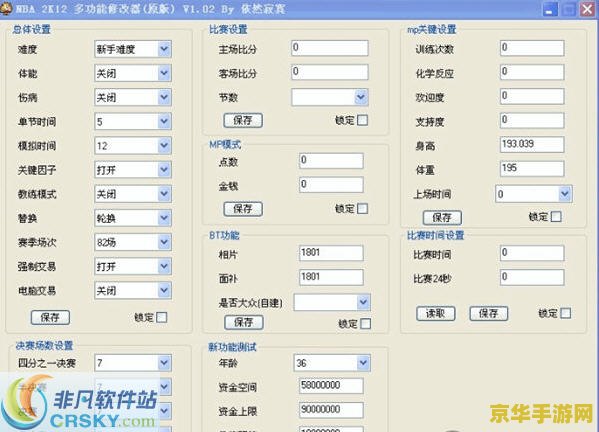Select the 点数 input field
This screenshot has height=432, width=599.
(331, 161)
